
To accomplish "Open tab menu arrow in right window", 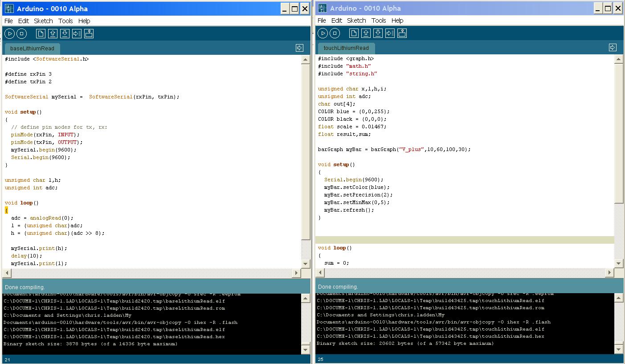I will pyautogui.click(x=613, y=47).
